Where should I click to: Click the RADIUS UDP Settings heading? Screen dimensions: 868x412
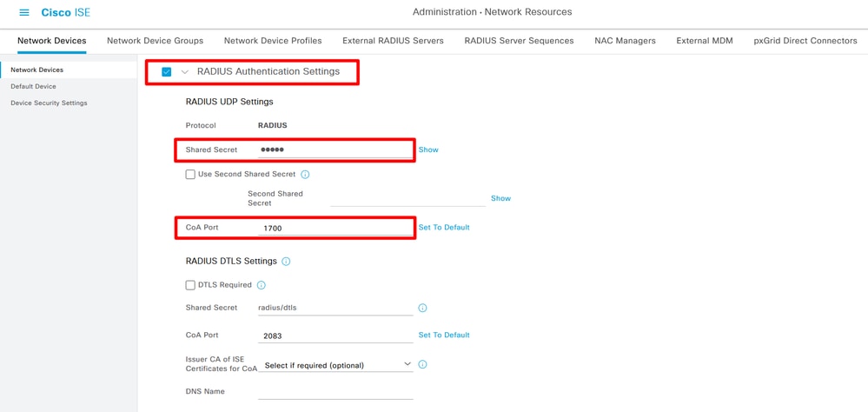click(229, 102)
